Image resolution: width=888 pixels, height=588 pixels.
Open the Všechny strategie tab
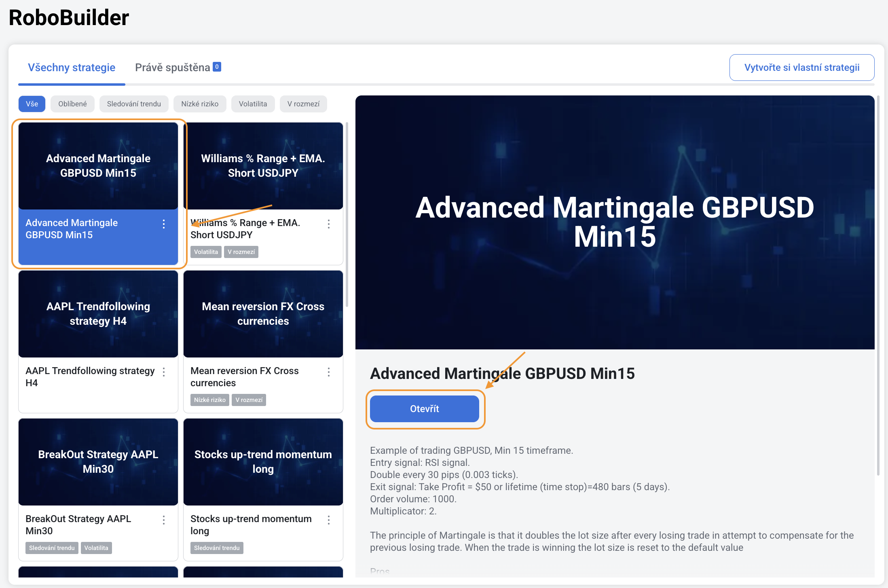tap(72, 68)
